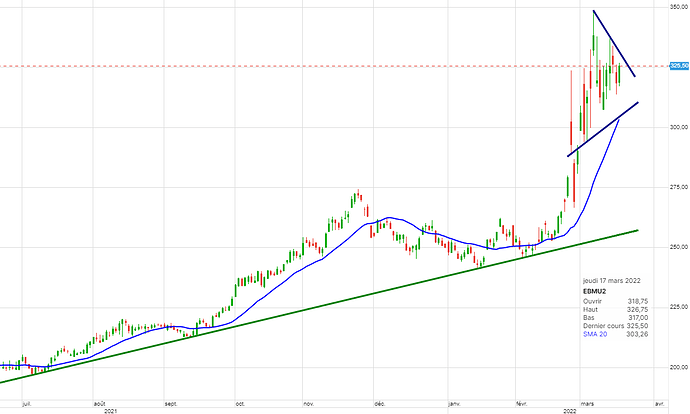Select the highlighted 325,50 current price tag
The height and width of the screenshot is (414, 690).
pos(679,66)
